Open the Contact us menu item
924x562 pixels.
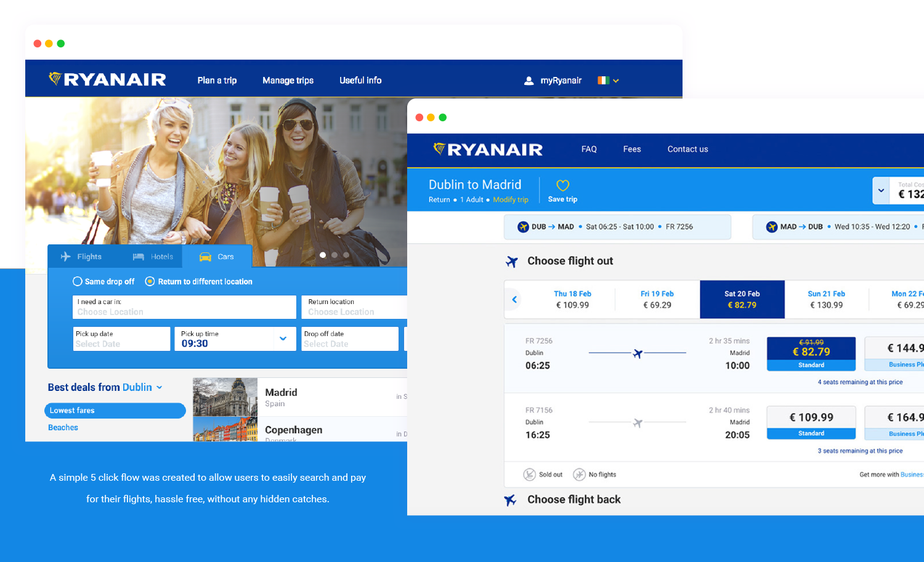point(687,149)
